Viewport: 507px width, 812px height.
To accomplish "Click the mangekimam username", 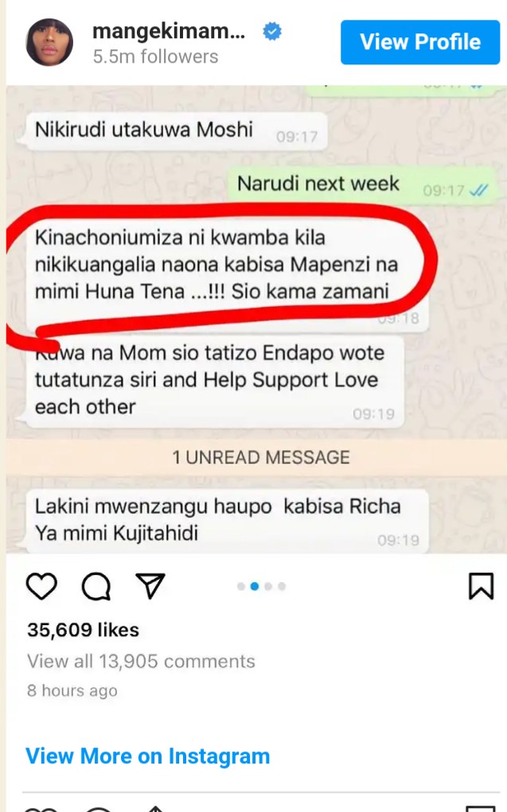I will [169, 32].
